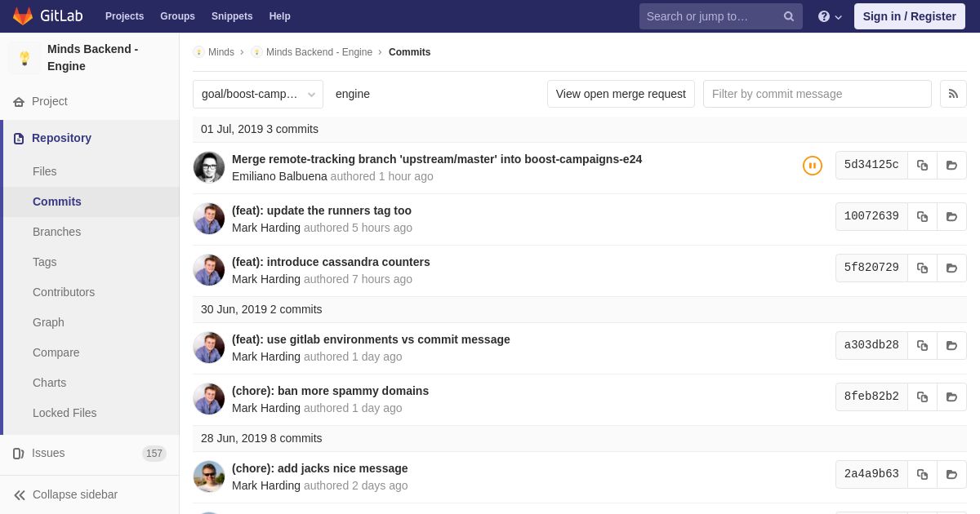
Task: Click View open merge request button
Action: point(621,94)
